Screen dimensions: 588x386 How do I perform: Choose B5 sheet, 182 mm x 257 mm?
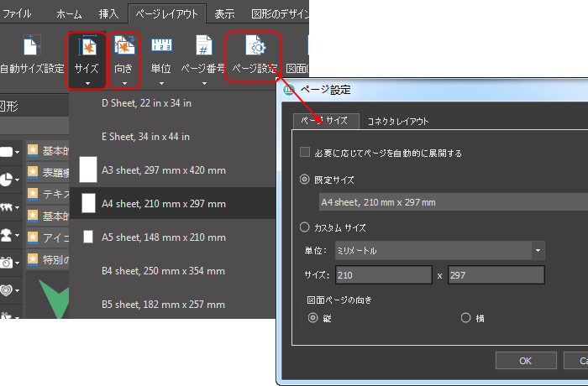click(172, 305)
